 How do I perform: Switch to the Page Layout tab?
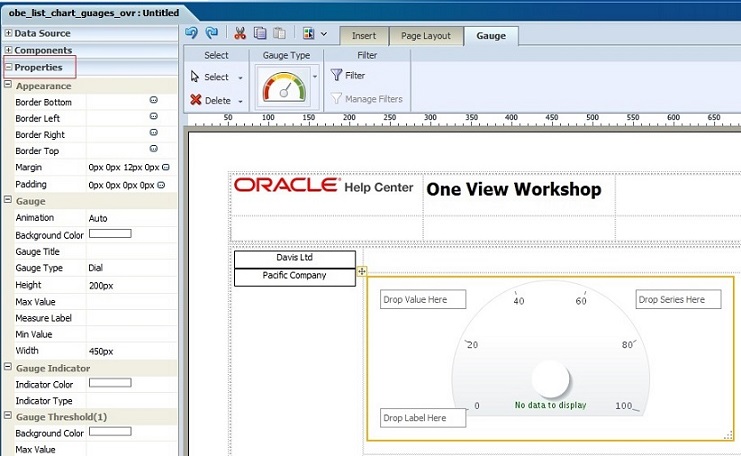click(x=426, y=36)
